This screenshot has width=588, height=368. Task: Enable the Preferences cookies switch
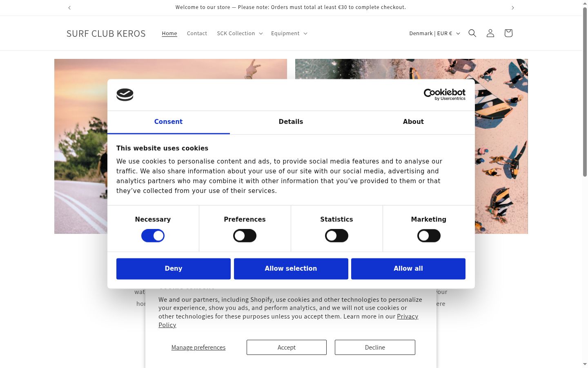pyautogui.click(x=245, y=236)
